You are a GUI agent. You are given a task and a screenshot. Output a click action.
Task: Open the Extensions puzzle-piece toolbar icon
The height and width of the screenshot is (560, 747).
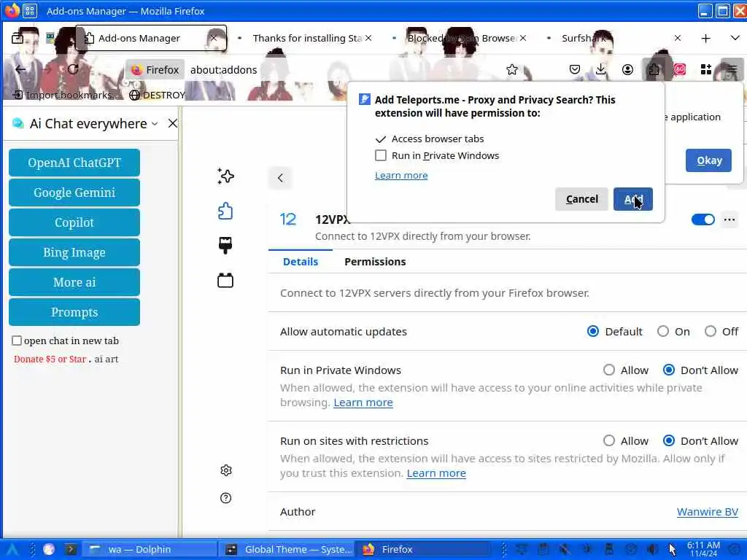654,69
